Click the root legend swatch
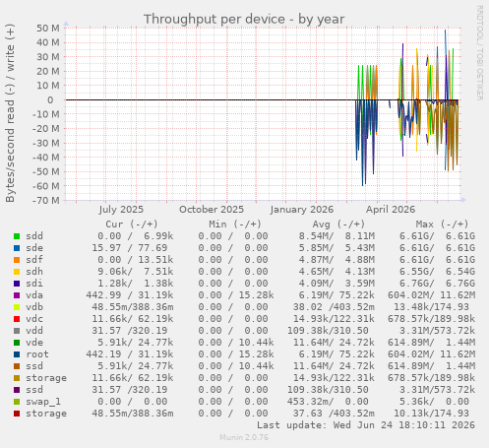489x448 pixels. 17,354
